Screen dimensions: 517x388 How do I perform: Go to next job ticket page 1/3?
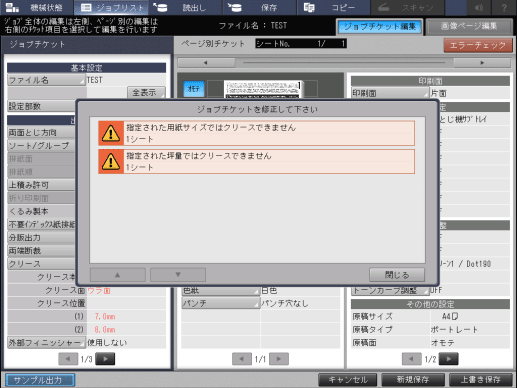(x=105, y=359)
